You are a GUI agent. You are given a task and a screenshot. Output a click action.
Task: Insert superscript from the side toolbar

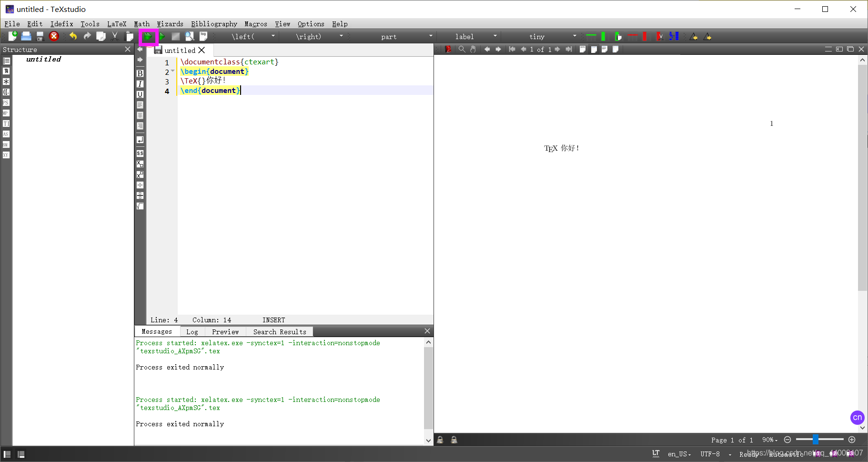[x=140, y=175]
